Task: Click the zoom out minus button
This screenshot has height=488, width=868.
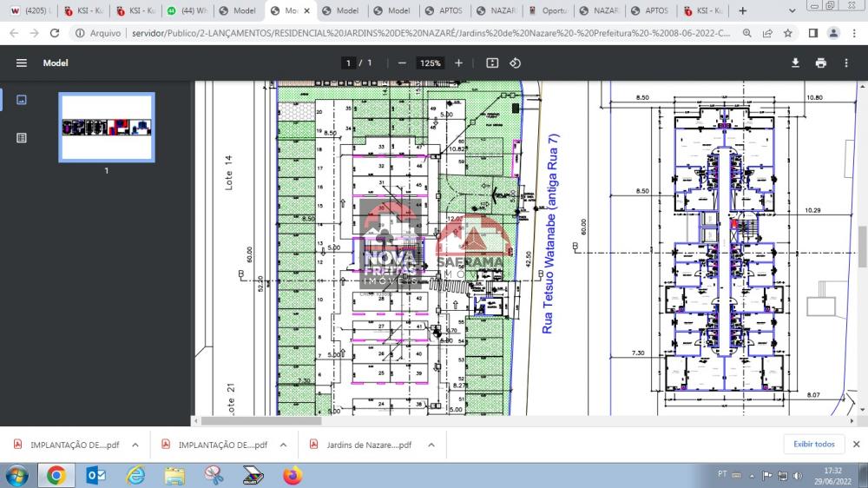Action: [402, 63]
